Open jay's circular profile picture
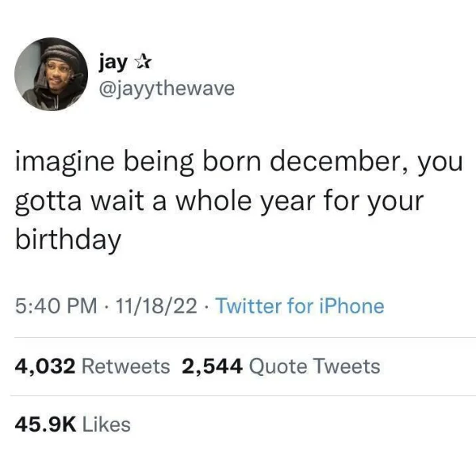 pos(51,74)
